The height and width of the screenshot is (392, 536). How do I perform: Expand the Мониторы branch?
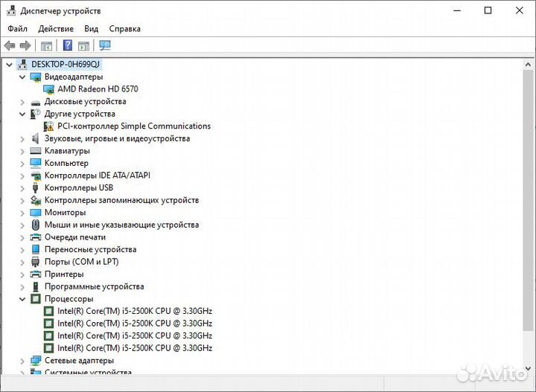point(22,213)
